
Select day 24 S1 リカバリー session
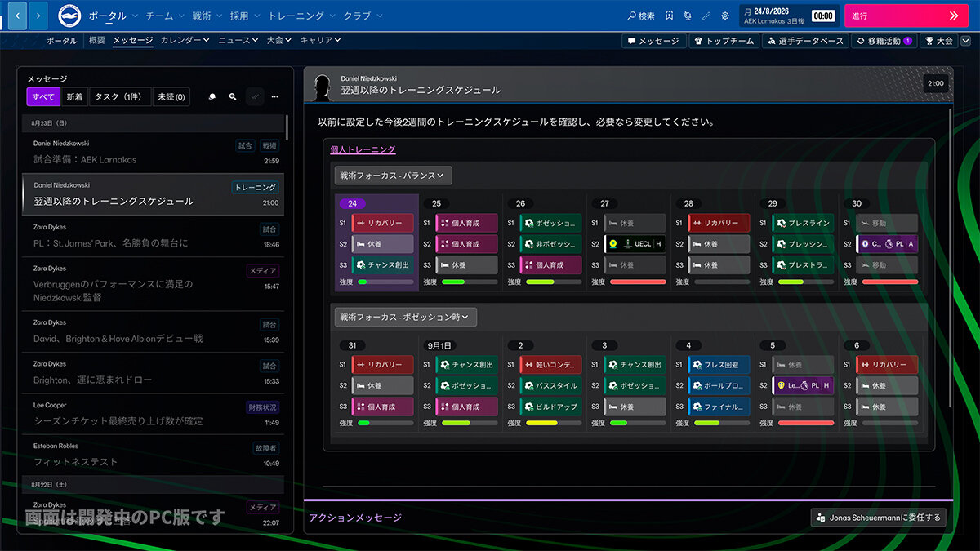382,223
